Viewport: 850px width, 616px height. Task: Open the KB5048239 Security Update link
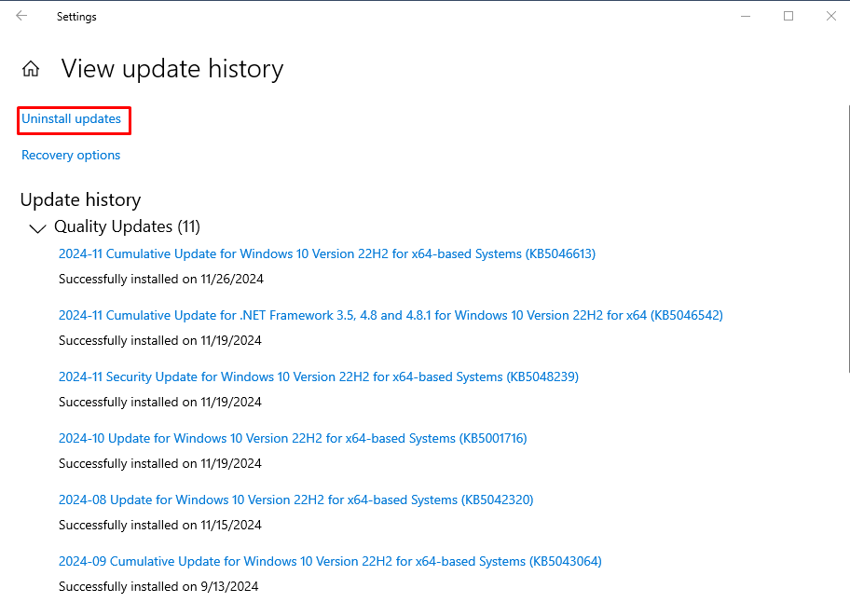(x=318, y=376)
